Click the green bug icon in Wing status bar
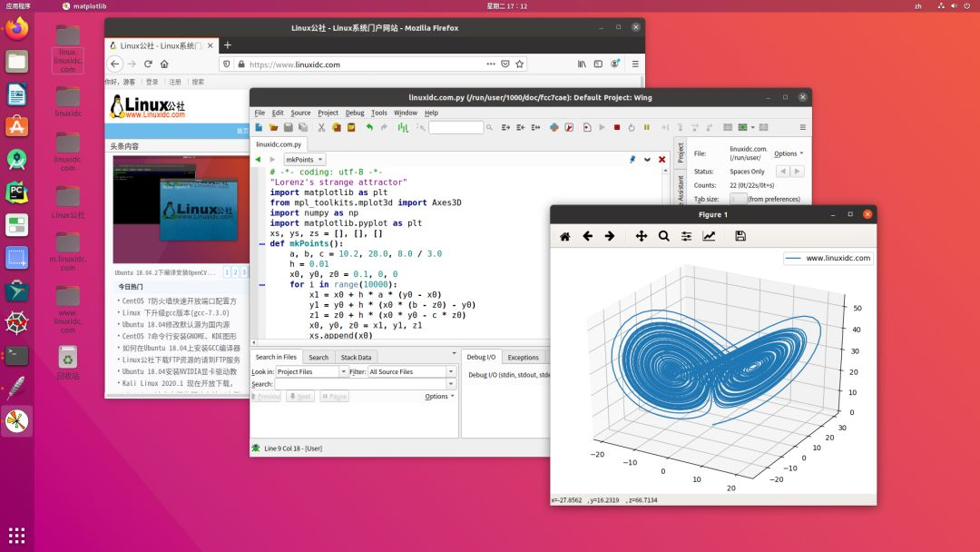 click(256, 448)
